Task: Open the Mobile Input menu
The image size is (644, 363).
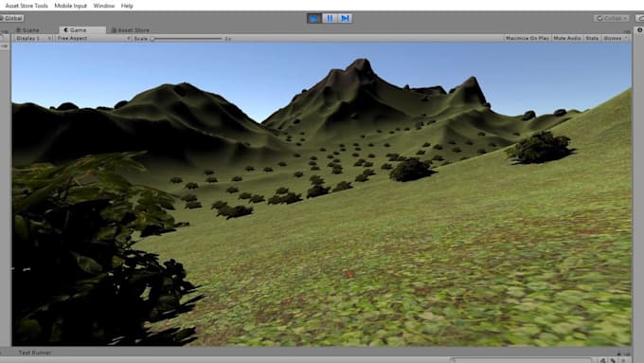Action: (71, 6)
